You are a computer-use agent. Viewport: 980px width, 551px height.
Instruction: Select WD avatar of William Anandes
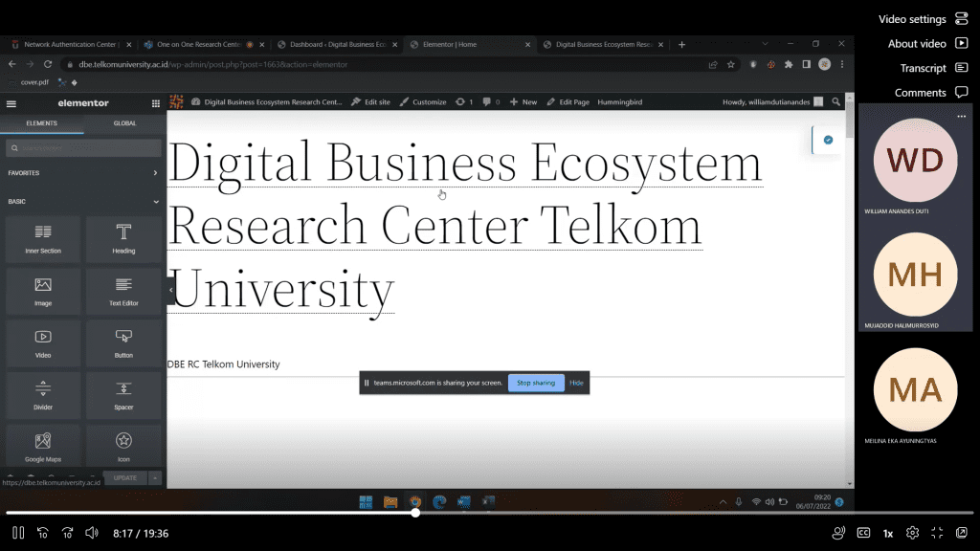915,160
